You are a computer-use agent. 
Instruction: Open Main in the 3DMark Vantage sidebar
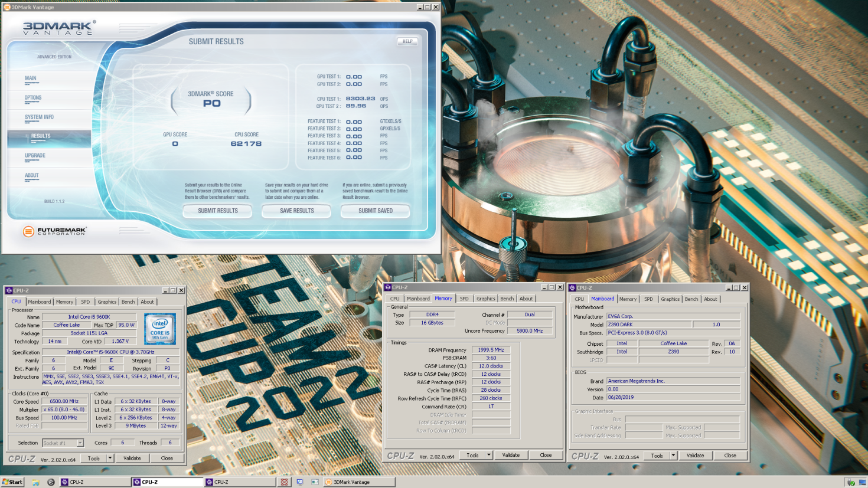[x=31, y=78]
